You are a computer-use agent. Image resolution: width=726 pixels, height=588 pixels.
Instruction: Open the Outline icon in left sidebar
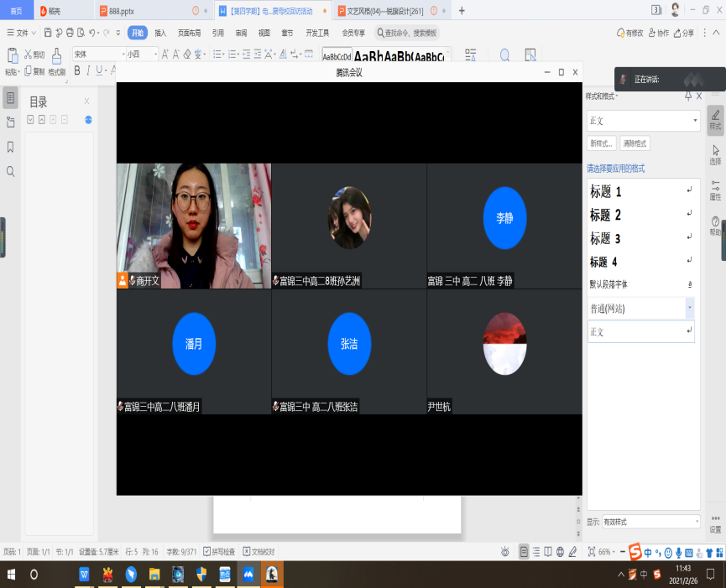tap(11, 122)
